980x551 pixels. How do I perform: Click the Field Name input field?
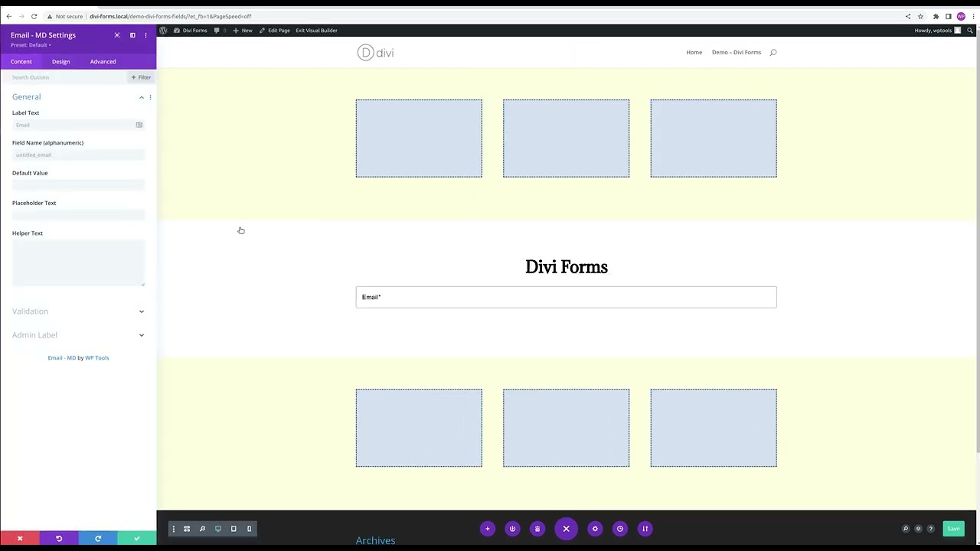(78, 155)
